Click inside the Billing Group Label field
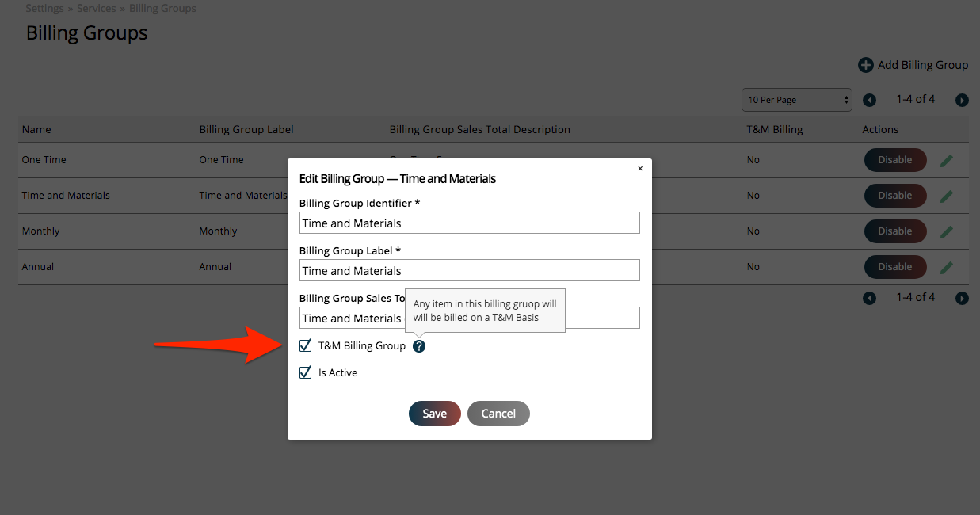Screen dimensions: 980x515 pyautogui.click(x=469, y=270)
